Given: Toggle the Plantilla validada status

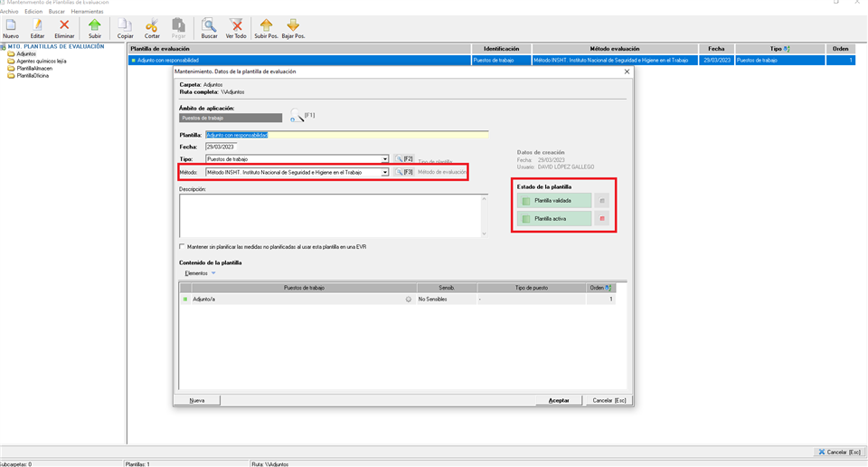Looking at the screenshot, I should point(554,200).
